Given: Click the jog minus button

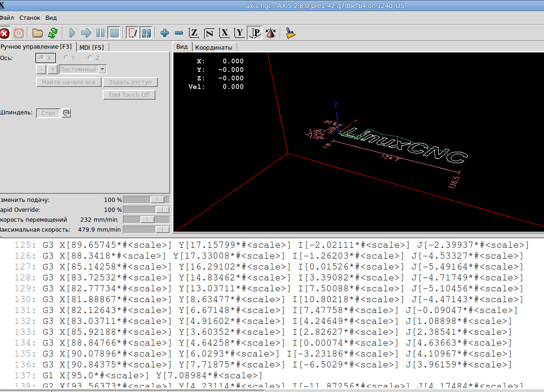Looking at the screenshot, I should [x=41, y=70].
